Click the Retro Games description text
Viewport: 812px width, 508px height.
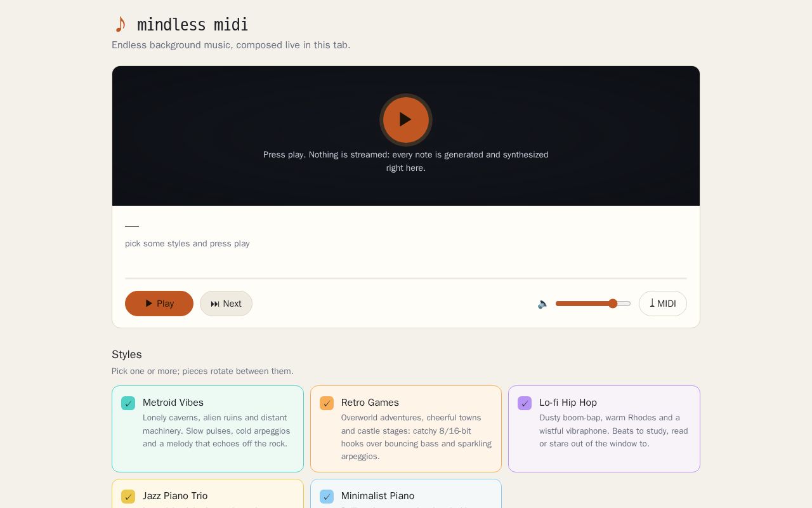[416, 437]
